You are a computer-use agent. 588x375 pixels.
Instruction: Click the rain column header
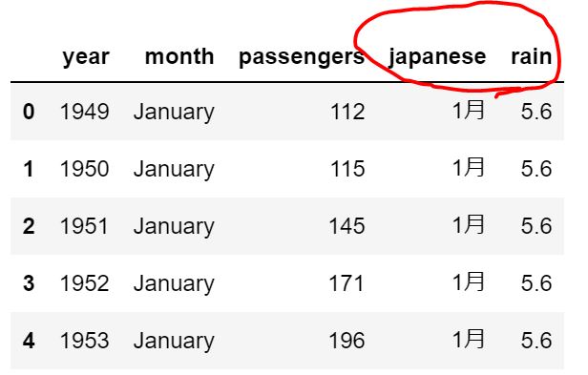(532, 56)
